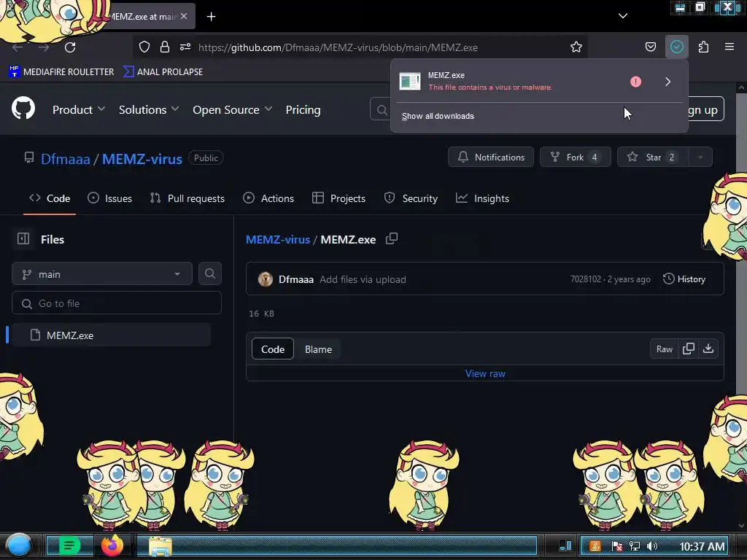The height and width of the screenshot is (560, 747).
Task: Expand the star lists dropdown arrow
Action: coord(700,157)
